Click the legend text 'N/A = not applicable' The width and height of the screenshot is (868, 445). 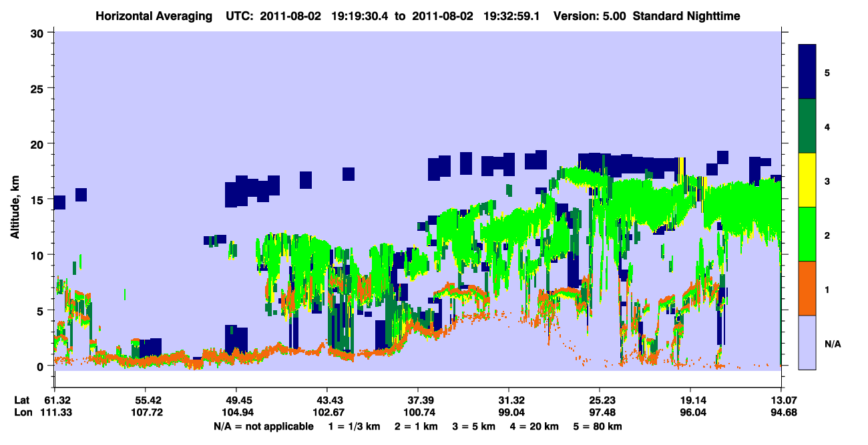264,426
